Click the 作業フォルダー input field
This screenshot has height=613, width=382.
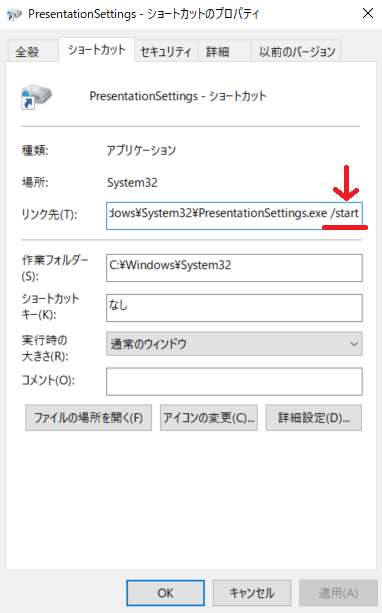tap(234, 268)
